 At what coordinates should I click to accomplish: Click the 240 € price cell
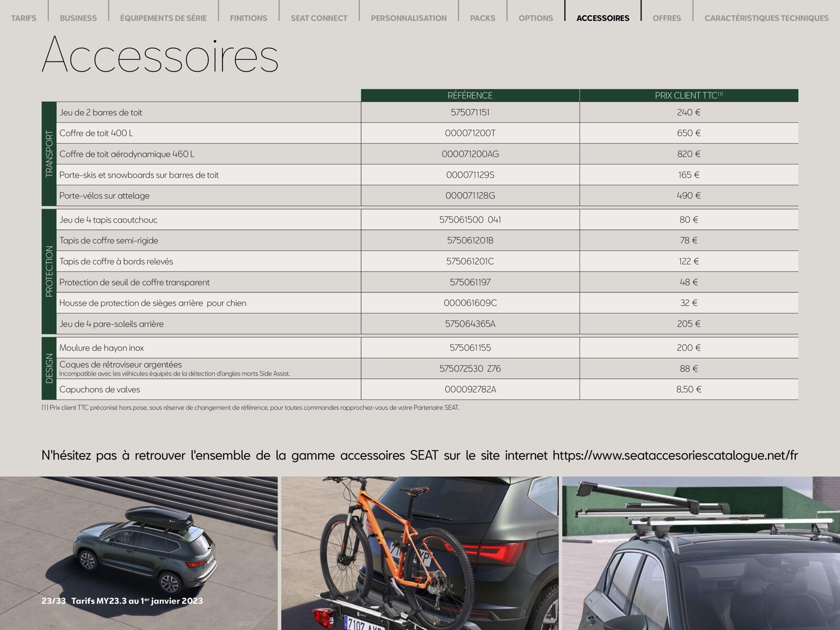pyautogui.click(x=689, y=112)
